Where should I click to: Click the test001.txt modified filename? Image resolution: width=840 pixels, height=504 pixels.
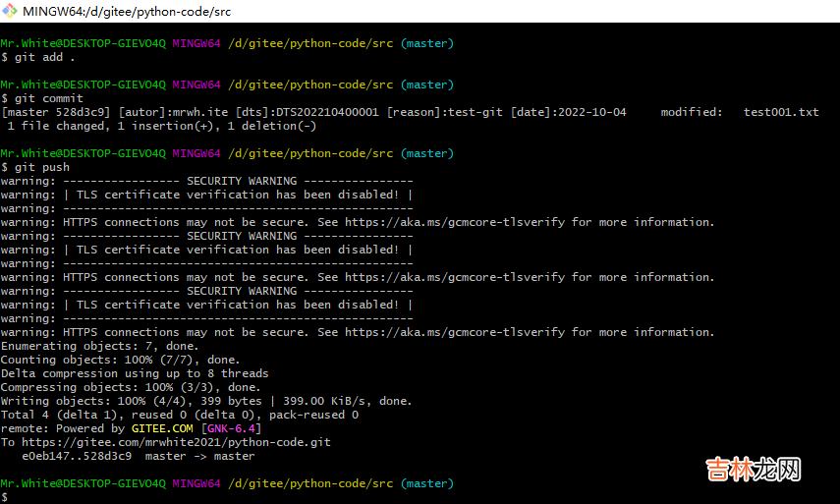tap(781, 112)
